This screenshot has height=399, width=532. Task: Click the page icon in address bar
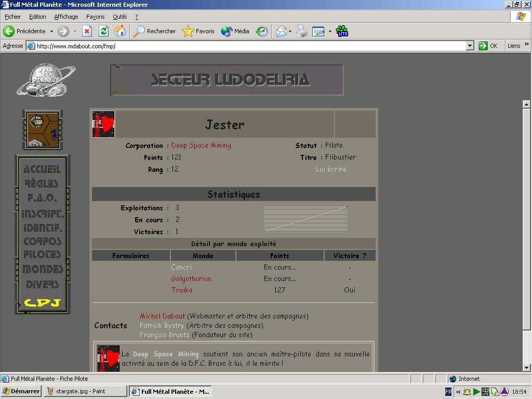(x=31, y=46)
